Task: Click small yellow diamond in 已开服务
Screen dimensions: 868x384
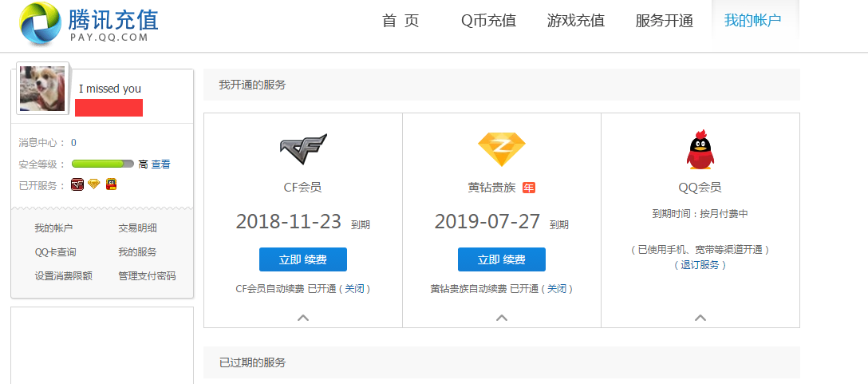Action: click(94, 184)
